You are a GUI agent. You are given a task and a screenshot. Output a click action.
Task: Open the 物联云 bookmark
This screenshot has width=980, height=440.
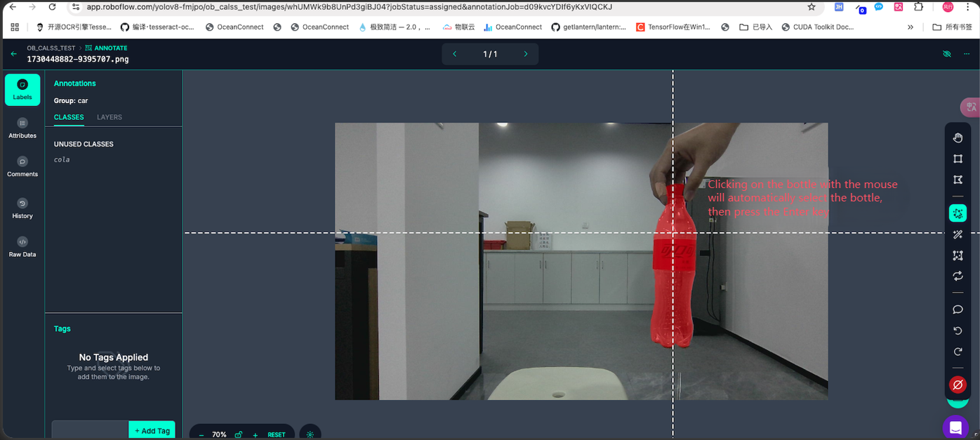point(458,27)
